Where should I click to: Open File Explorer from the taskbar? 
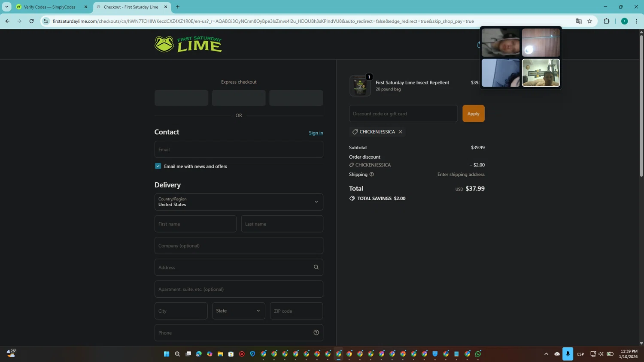coord(220,354)
